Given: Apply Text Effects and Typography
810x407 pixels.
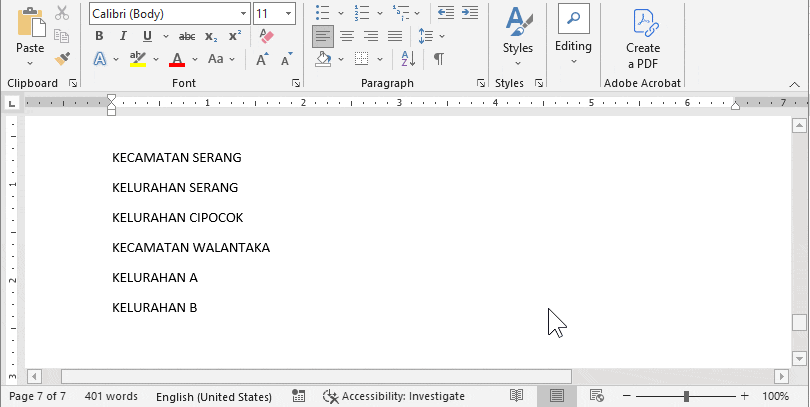Looking at the screenshot, I should point(100,59).
